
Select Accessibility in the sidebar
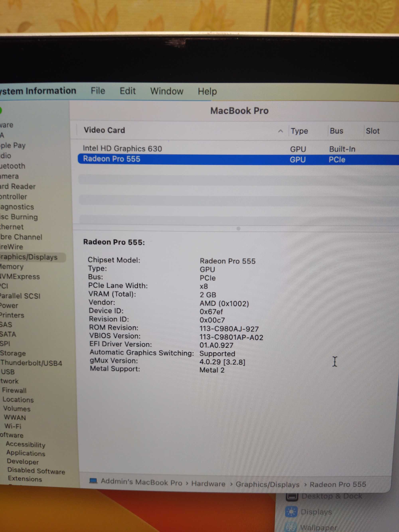26,444
